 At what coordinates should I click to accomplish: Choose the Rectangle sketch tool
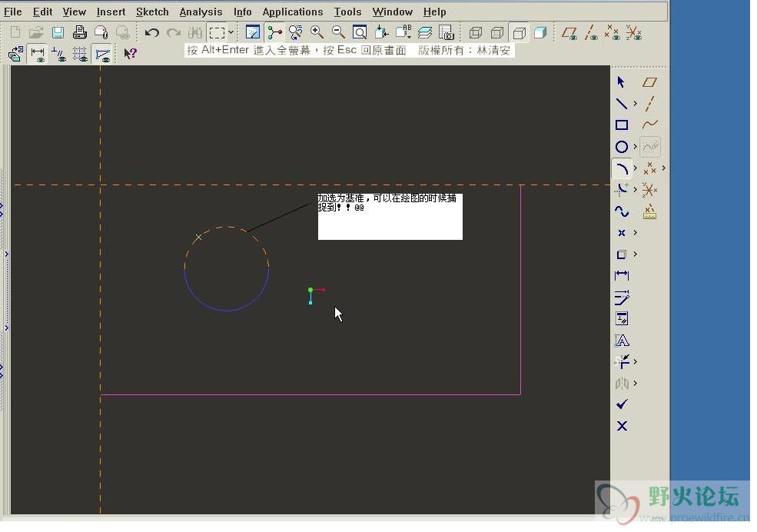tap(621, 125)
